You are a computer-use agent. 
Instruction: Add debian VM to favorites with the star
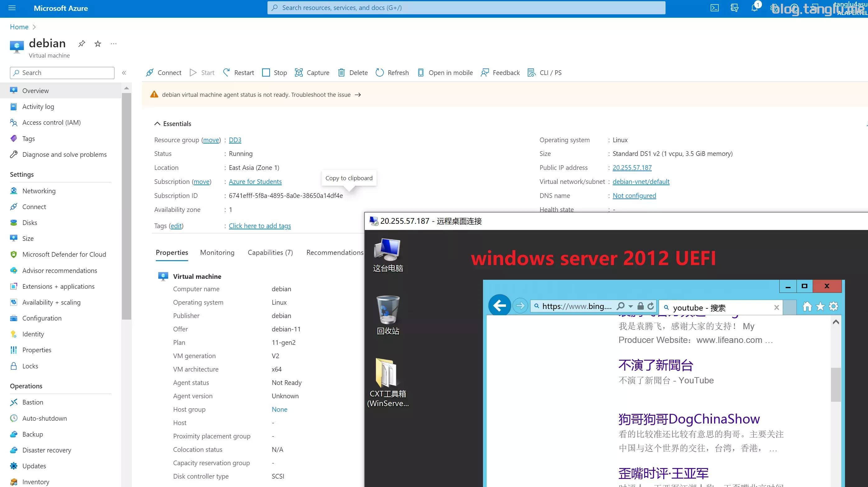tap(97, 44)
